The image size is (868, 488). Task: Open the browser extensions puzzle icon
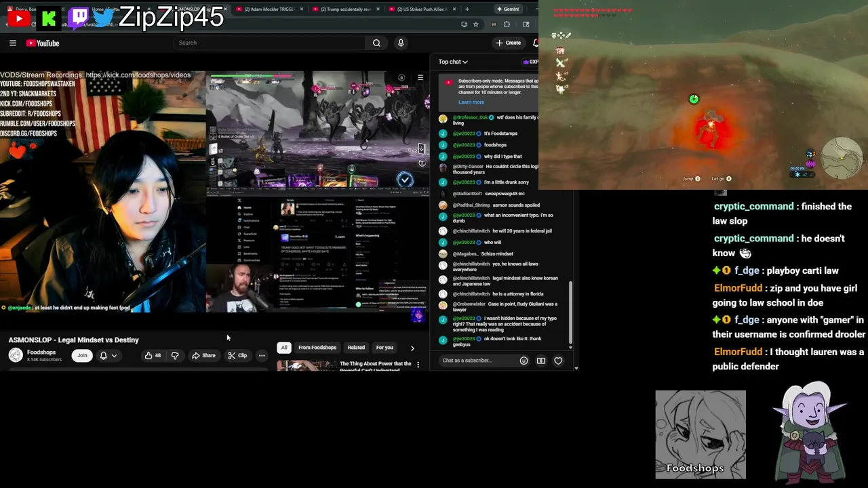pyautogui.click(x=507, y=24)
